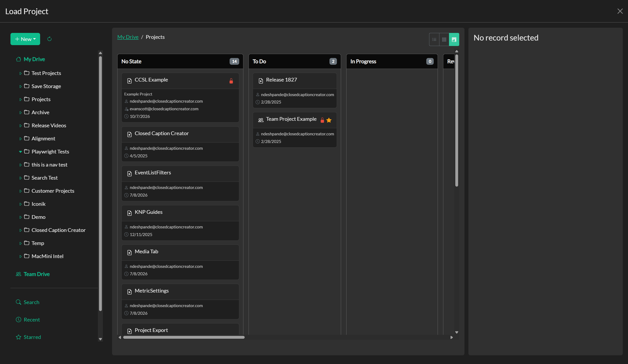Viewport: 628px width, 364px height.
Task: Click the project file icon for Release 1827
Action: (x=261, y=81)
